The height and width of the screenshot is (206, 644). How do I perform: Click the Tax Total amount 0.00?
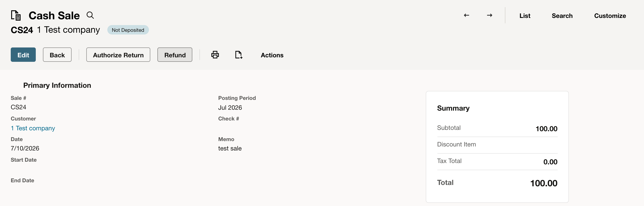(x=550, y=162)
